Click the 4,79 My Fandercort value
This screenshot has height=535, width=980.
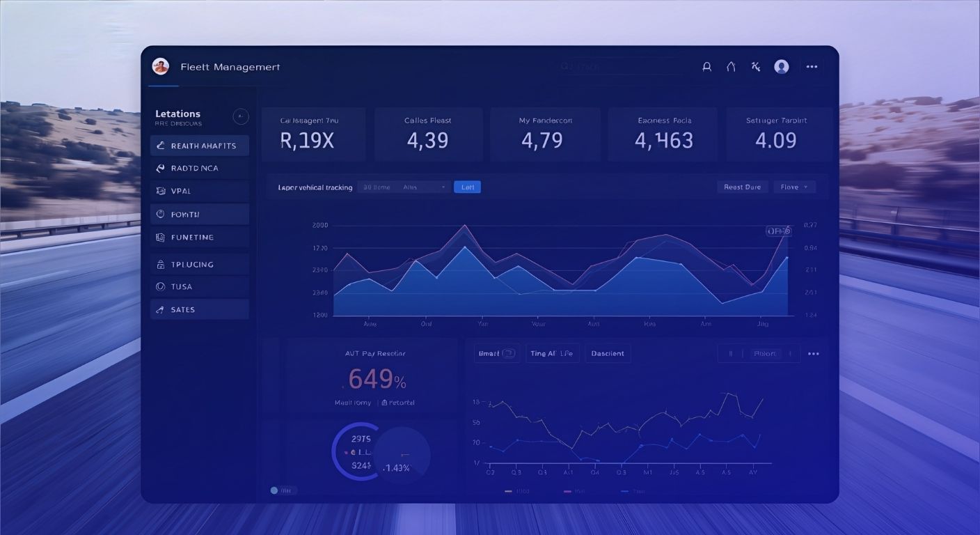(542, 140)
